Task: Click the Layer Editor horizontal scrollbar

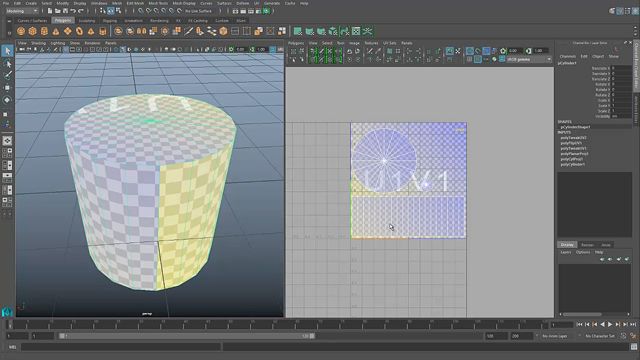Action: (582, 314)
